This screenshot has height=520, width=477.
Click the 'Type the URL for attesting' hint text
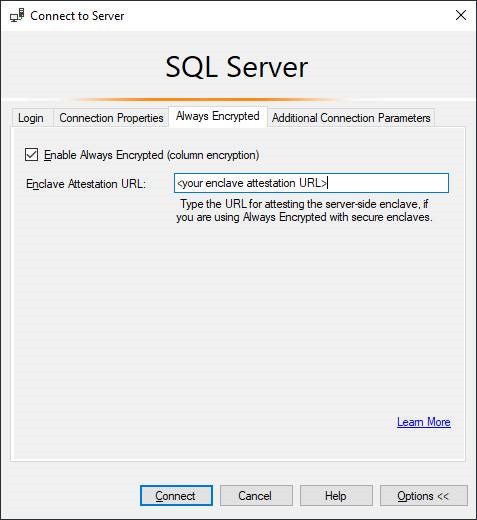304,211
